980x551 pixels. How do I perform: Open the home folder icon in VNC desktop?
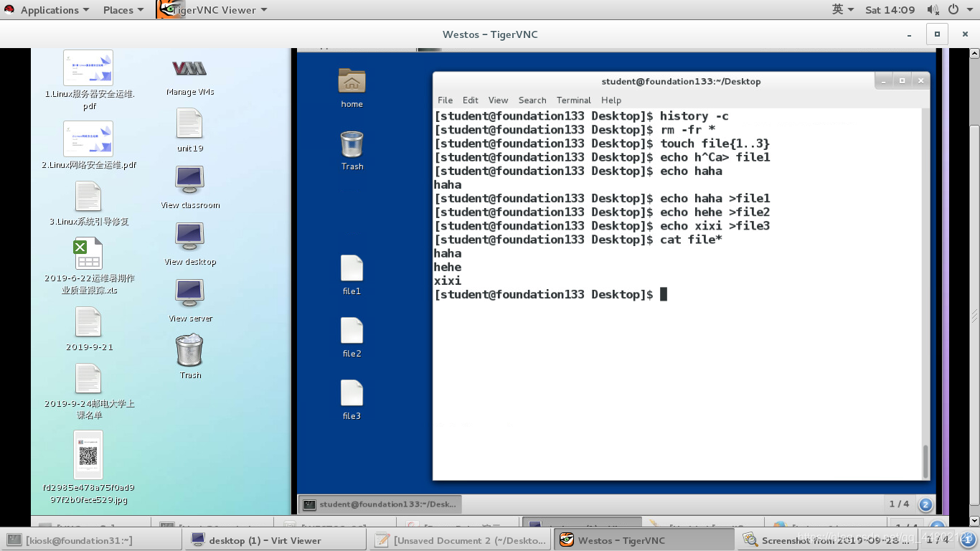[352, 81]
